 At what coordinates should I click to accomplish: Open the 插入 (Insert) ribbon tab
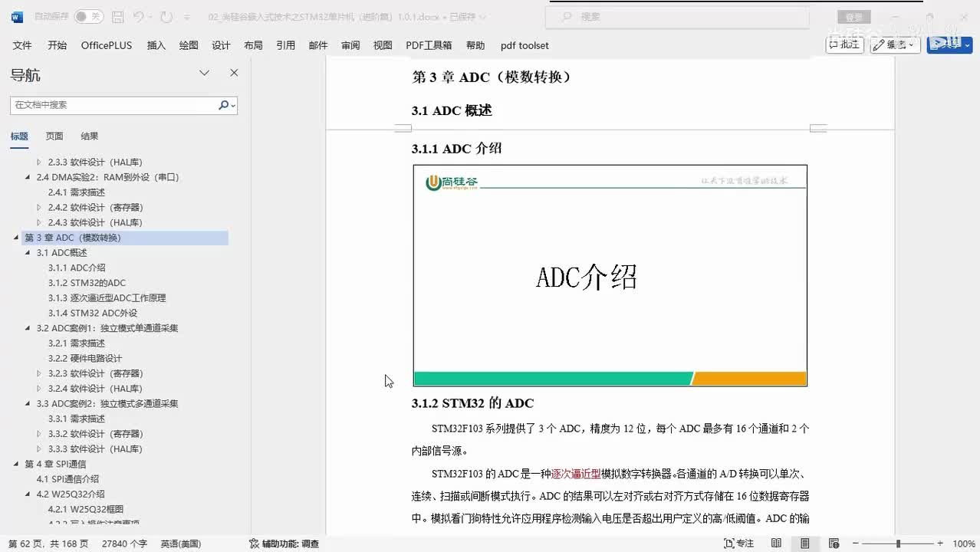[156, 45]
